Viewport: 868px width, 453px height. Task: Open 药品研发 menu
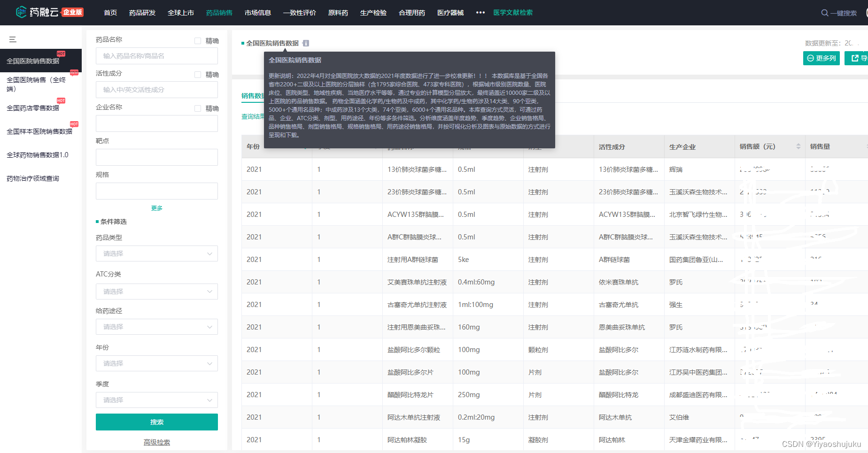click(x=142, y=13)
